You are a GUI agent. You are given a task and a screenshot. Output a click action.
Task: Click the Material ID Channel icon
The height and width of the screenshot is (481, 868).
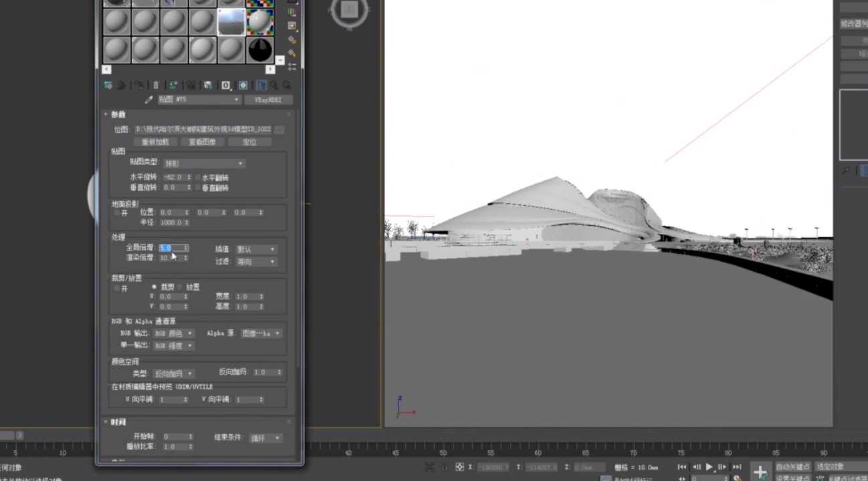(x=226, y=86)
